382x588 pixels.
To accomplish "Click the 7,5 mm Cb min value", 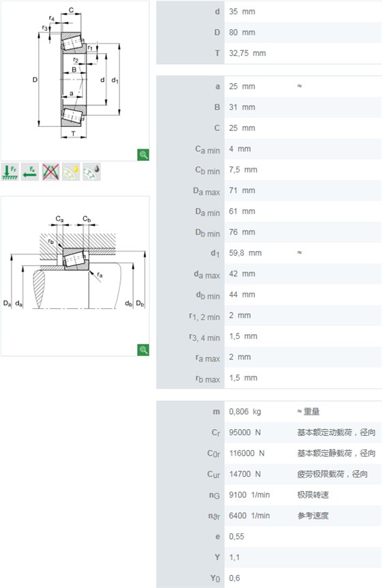I will pyautogui.click(x=244, y=169).
